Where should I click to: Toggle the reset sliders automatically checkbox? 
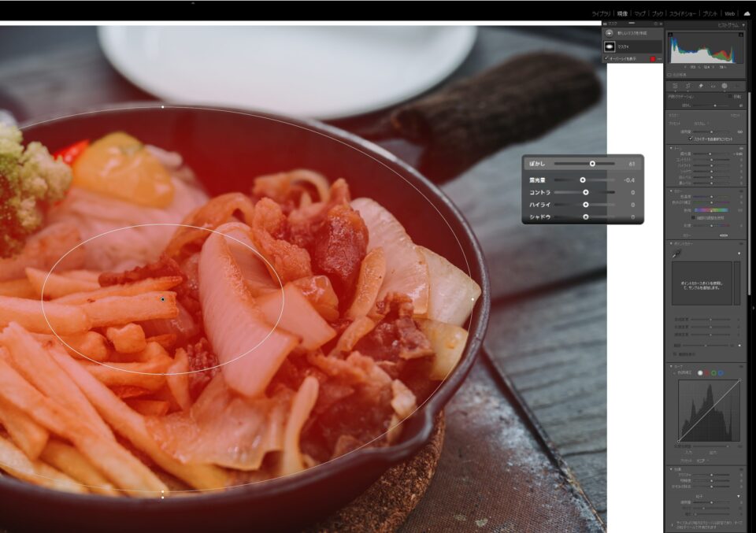[691, 139]
